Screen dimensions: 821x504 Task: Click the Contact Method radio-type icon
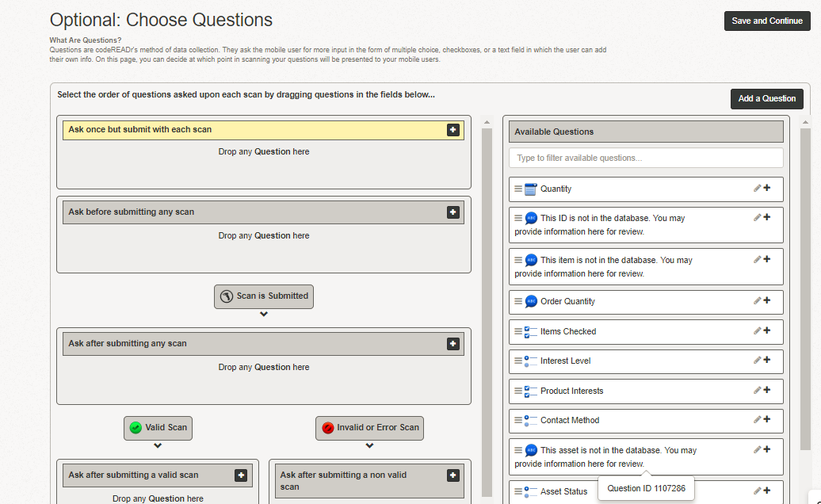click(x=530, y=420)
